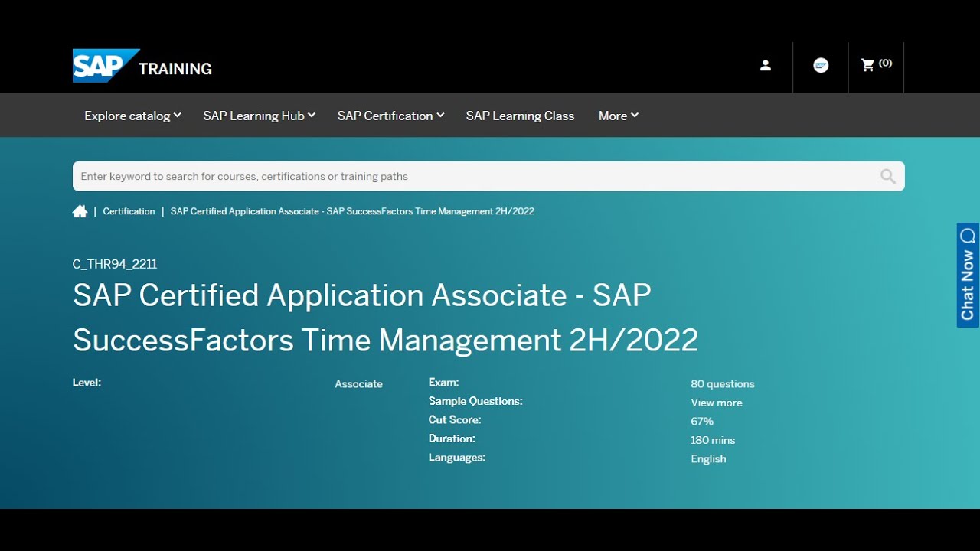Select the C_THR94_2211 exam code text

[x=115, y=264]
